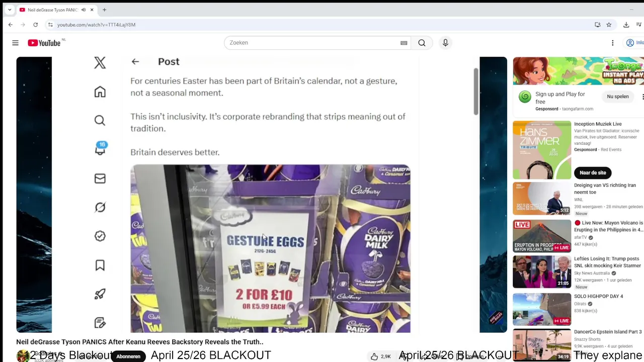Open the Mayon Volcano live video title
Image resolution: width=644 pixels, height=362 pixels.
[x=609, y=226]
